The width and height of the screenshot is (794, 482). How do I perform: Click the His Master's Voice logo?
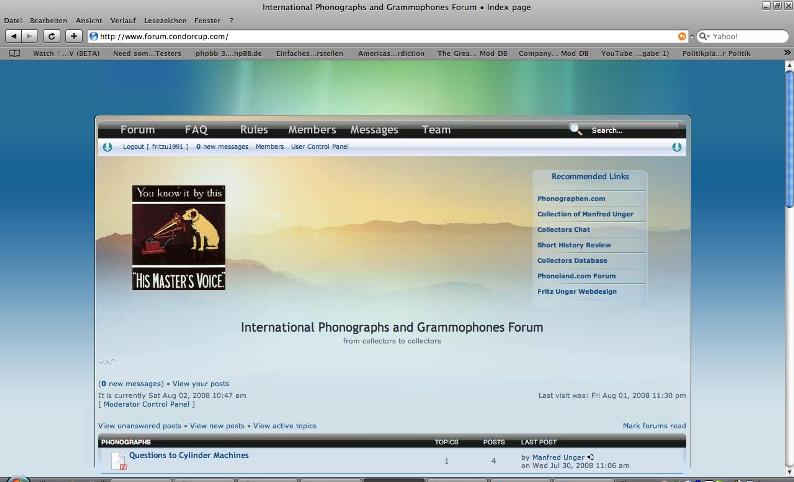pos(179,237)
